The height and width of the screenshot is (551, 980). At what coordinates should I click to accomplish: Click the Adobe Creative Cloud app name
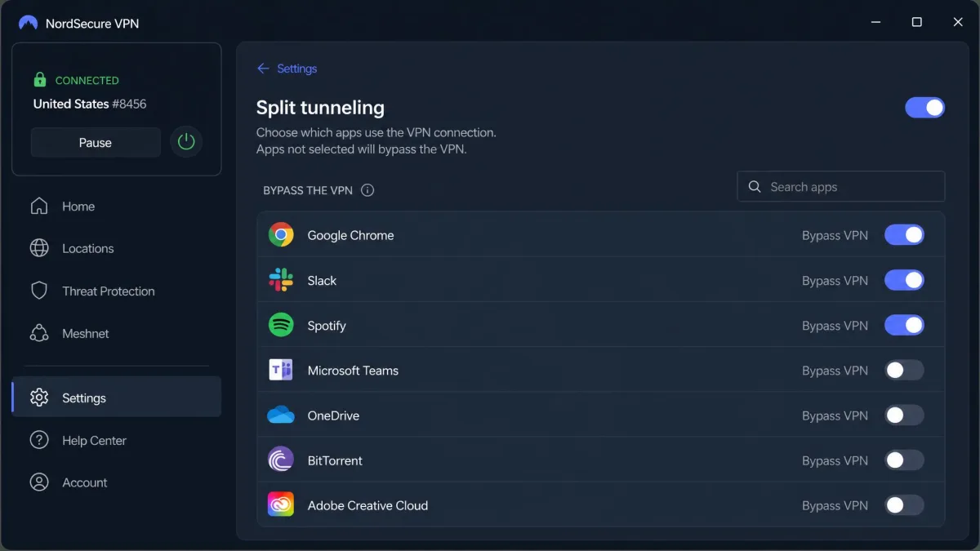coord(367,505)
